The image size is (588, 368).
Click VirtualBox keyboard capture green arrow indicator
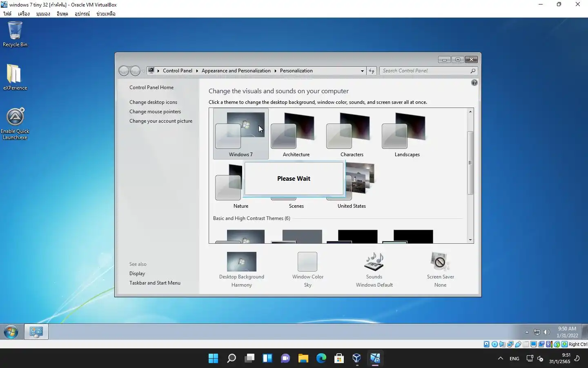[564, 344]
